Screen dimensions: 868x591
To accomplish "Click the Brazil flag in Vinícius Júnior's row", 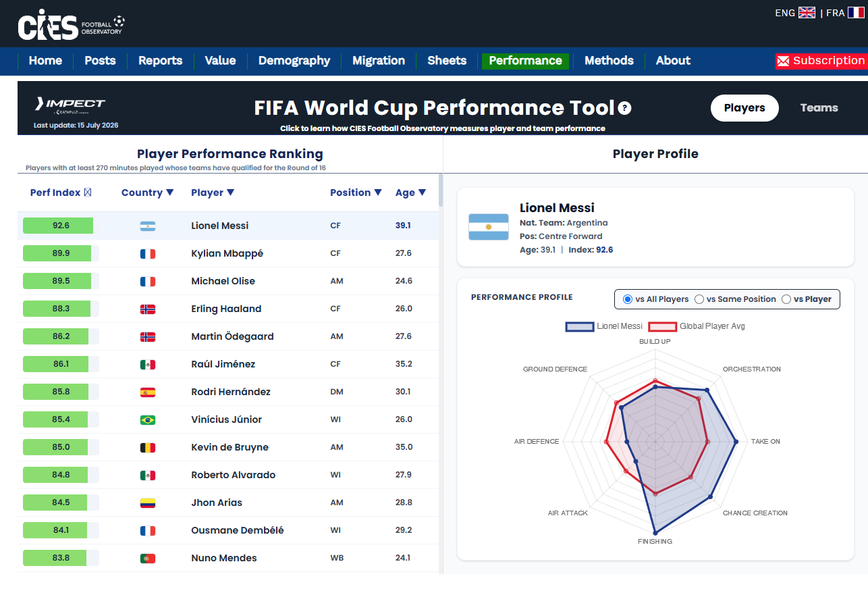I will tap(147, 419).
